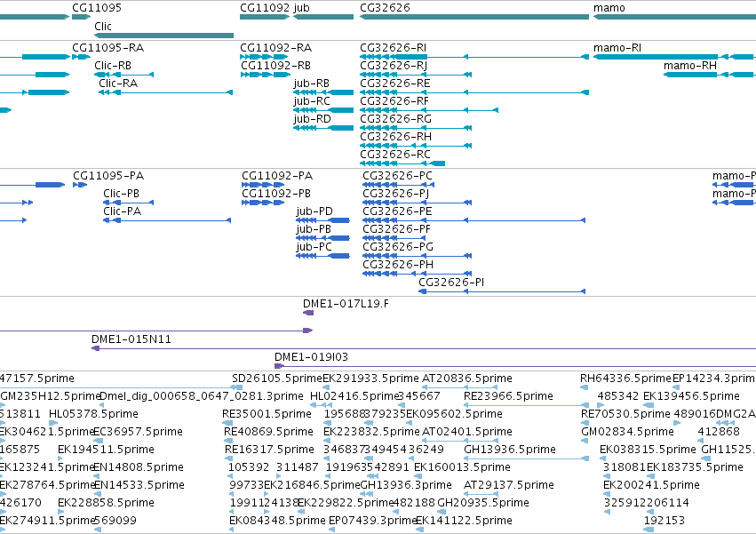The image size is (756, 534).
Task: Pick the CG32626-RF transcript
Action: tap(429, 110)
